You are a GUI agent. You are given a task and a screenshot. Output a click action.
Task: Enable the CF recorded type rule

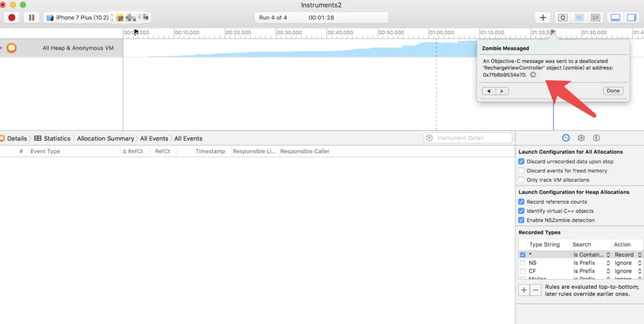pyautogui.click(x=523, y=271)
